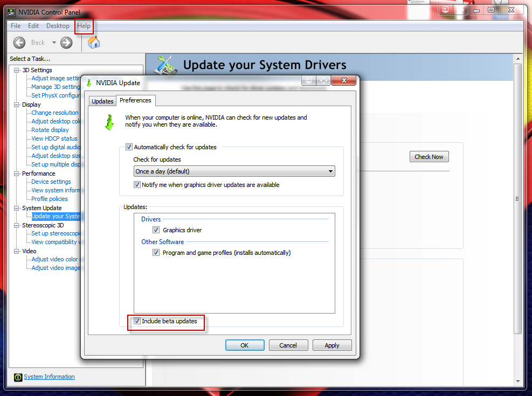
Task: Open Adjust desktop size task
Action: click(x=56, y=156)
